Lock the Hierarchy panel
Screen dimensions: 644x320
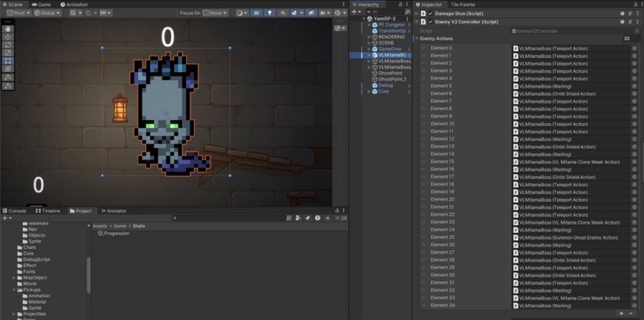click(x=400, y=4)
